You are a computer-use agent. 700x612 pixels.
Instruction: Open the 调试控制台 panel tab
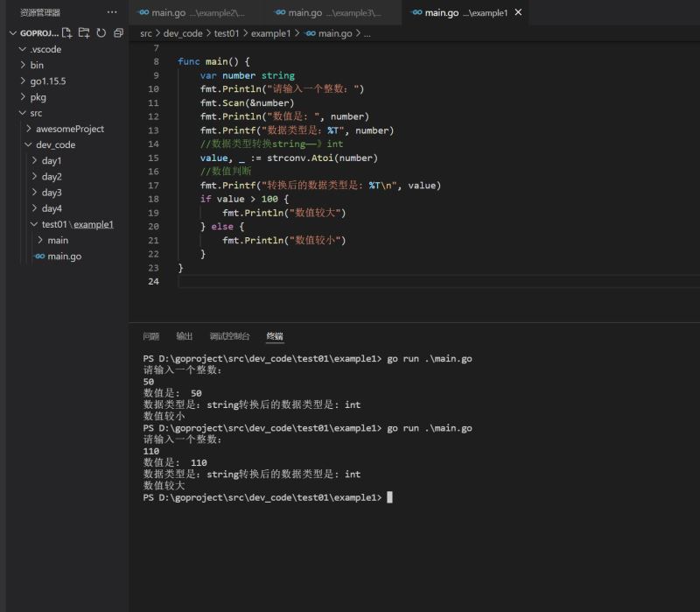pos(229,336)
